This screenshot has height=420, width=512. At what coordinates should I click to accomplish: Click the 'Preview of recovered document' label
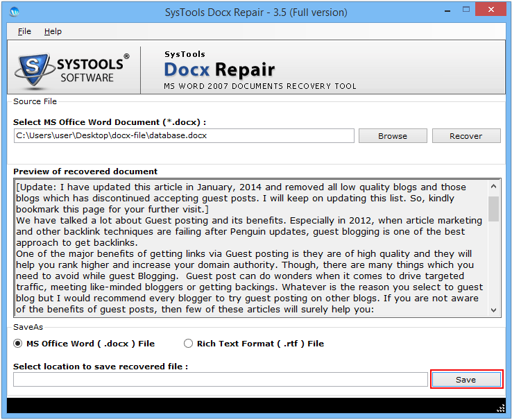(x=85, y=171)
